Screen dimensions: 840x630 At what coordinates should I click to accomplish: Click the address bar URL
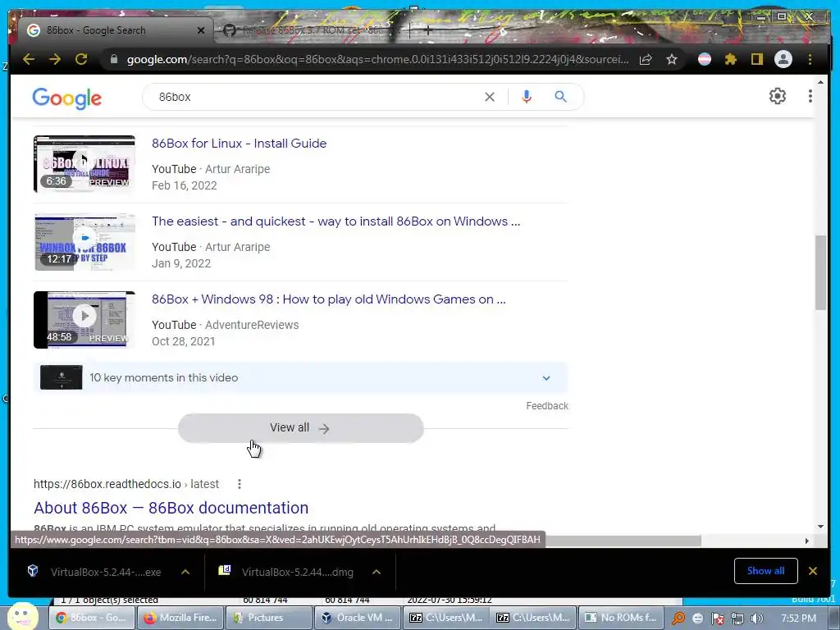pyautogui.click(x=377, y=59)
